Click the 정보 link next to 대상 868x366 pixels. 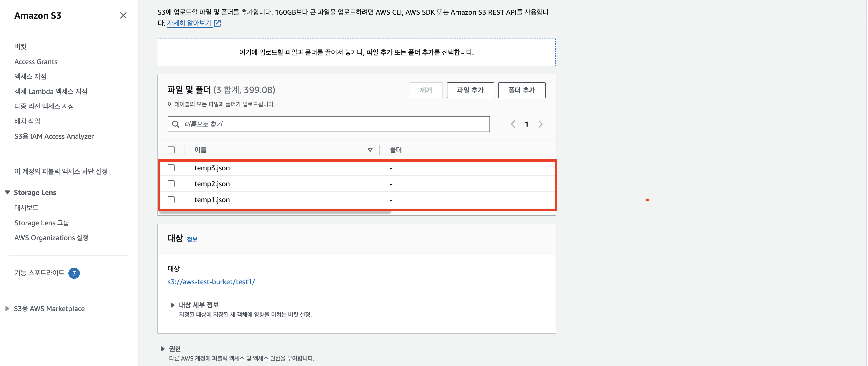point(192,239)
